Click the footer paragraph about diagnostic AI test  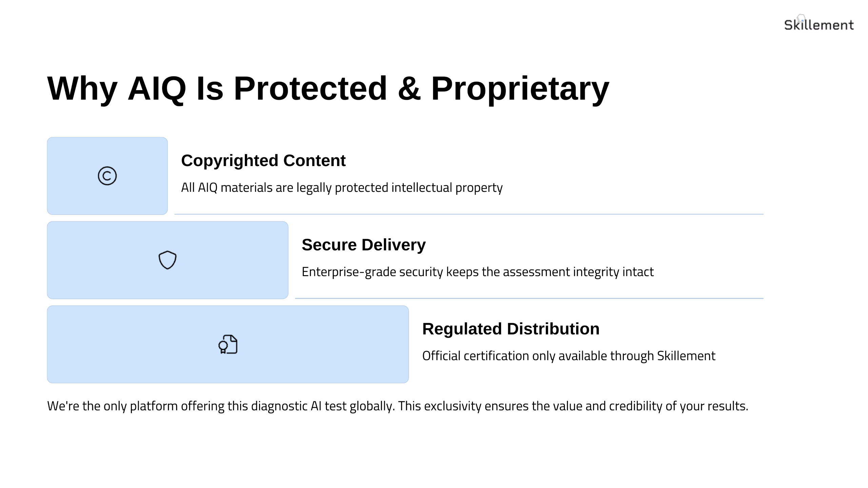(x=397, y=406)
